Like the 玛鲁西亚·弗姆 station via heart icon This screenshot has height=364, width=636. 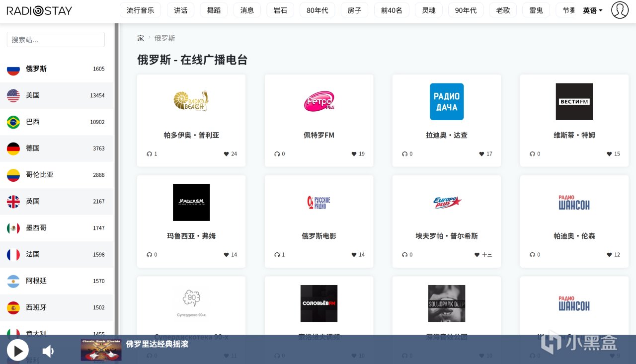pos(227,255)
